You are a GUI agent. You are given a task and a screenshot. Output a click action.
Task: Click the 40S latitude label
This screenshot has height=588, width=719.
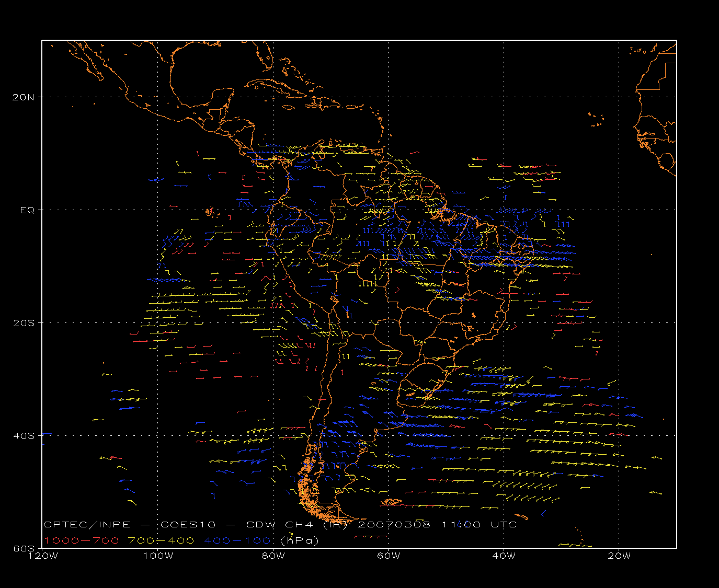[25, 436]
